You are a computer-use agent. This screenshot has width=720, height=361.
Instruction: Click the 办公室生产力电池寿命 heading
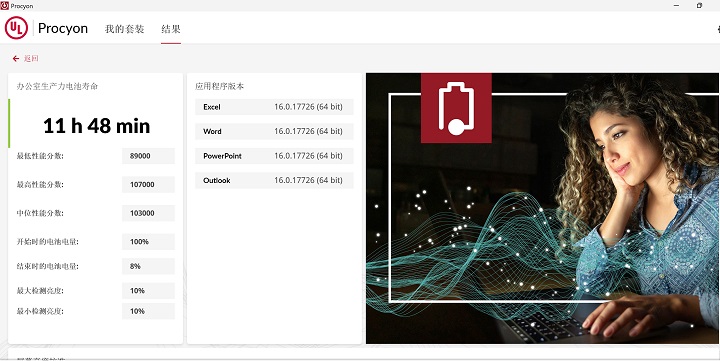click(x=57, y=86)
